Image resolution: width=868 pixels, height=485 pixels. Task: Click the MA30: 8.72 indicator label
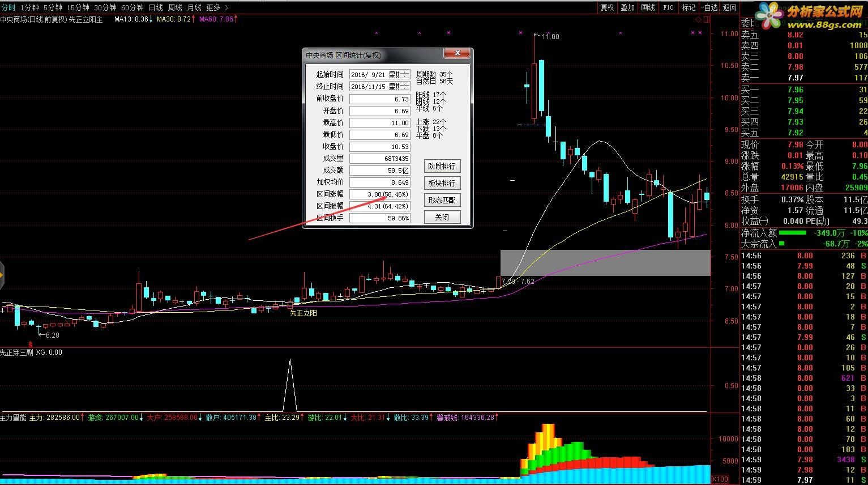pyautogui.click(x=176, y=19)
